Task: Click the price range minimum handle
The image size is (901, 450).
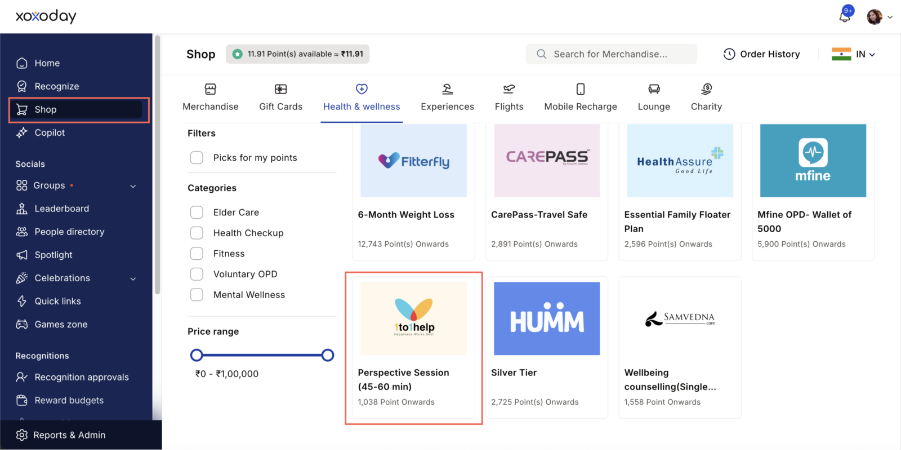Action: [x=197, y=355]
